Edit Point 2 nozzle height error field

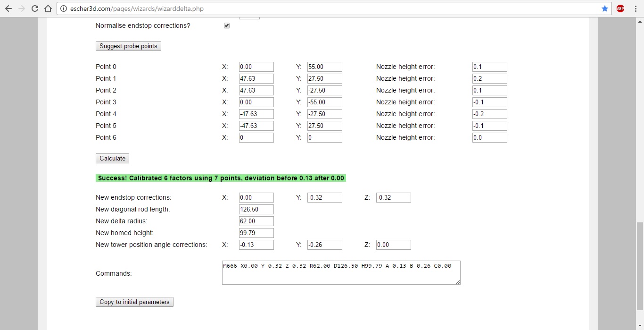point(490,91)
